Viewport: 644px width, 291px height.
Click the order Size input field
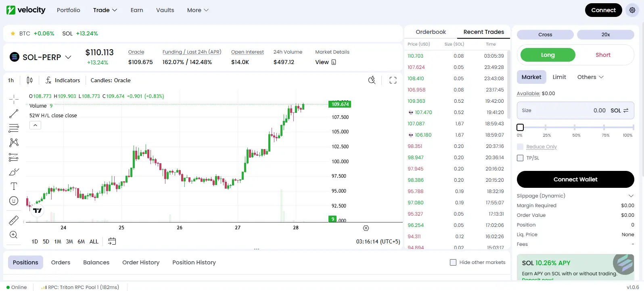pos(575,110)
